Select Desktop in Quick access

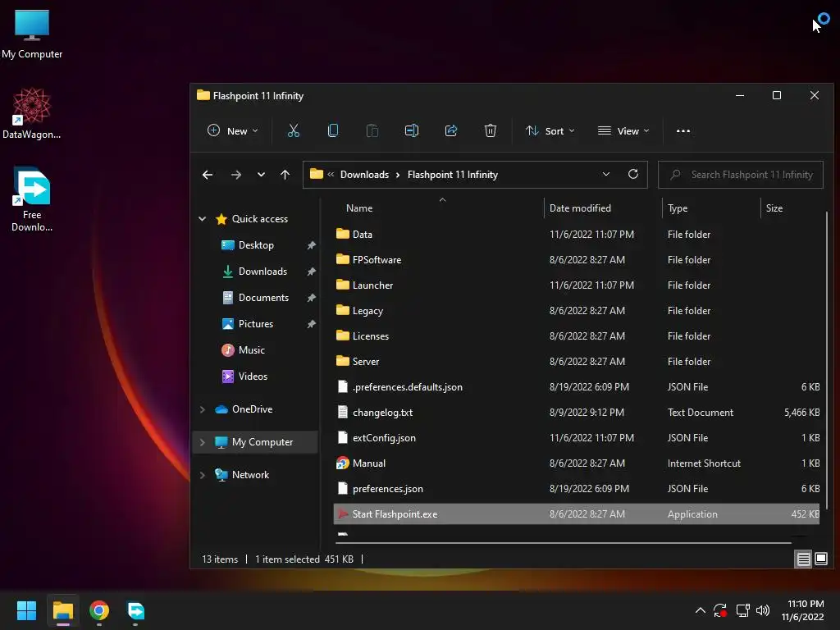coord(256,244)
